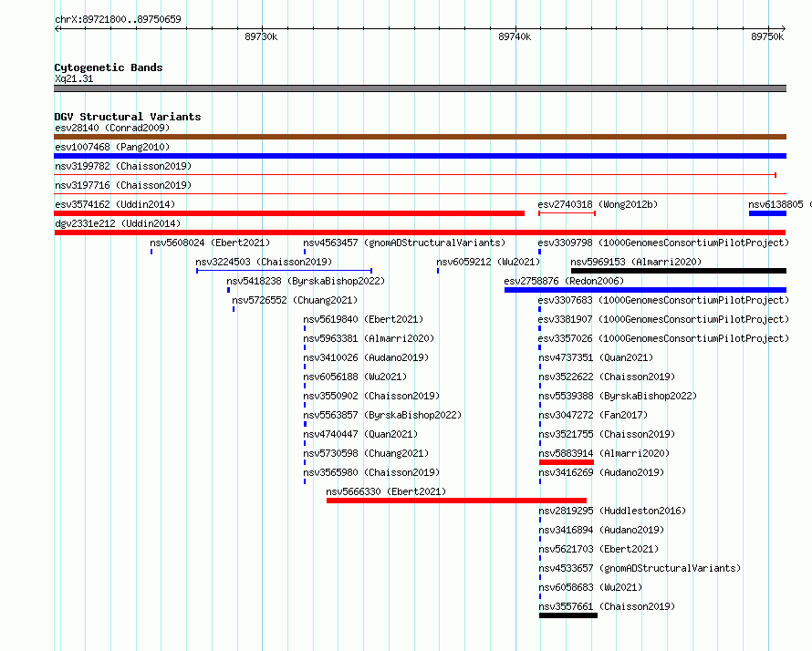This screenshot has height=651, width=812.
Task: Click the nsv5963381 (Almarri2020) label
Action: click(x=369, y=338)
